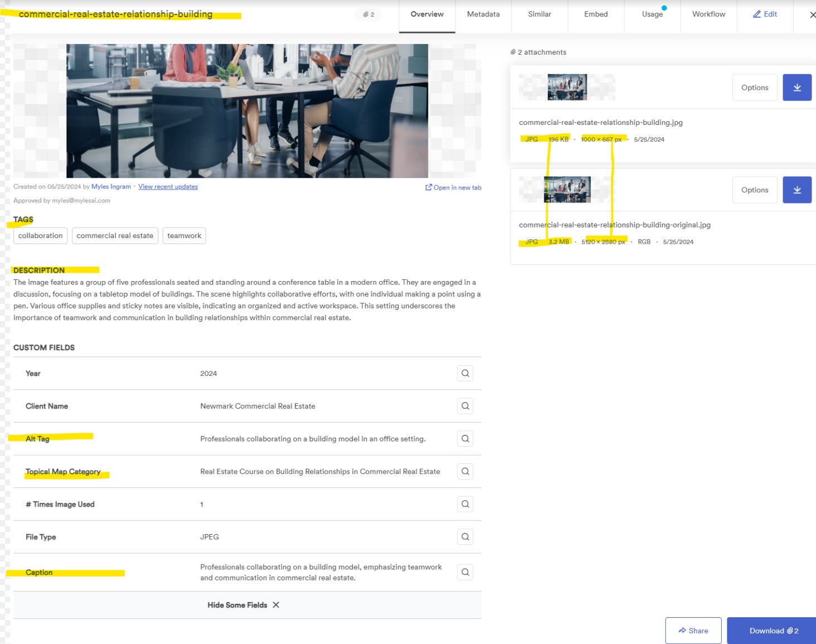Click search icon for # Times Image Used
This screenshot has width=816, height=644.
coord(465,504)
